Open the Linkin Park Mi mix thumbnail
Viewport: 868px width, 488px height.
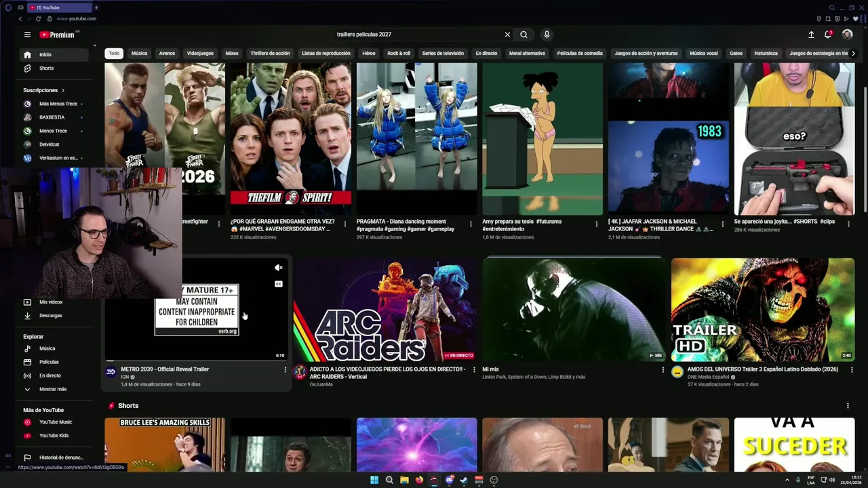point(574,310)
